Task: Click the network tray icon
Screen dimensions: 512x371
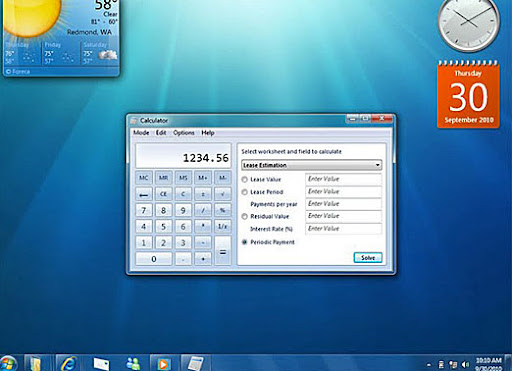Action: 453,365
